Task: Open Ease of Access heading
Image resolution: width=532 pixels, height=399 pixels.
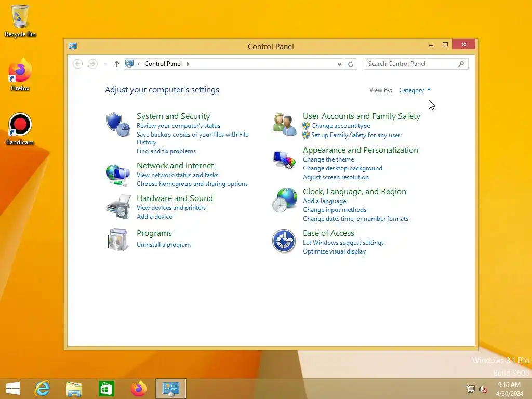Action: coord(328,233)
